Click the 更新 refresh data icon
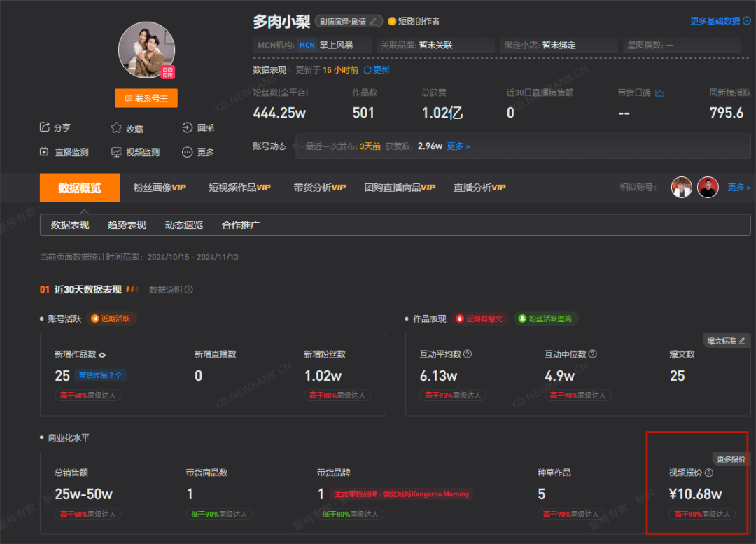The width and height of the screenshot is (756, 544). coord(367,70)
